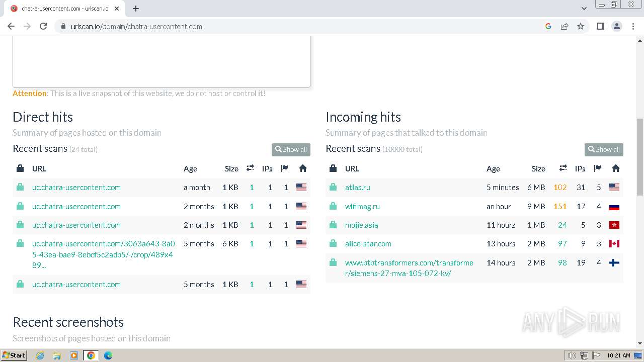Click the flag column header in Incoming hits
Image resolution: width=644 pixels, height=362 pixels.
point(597,168)
